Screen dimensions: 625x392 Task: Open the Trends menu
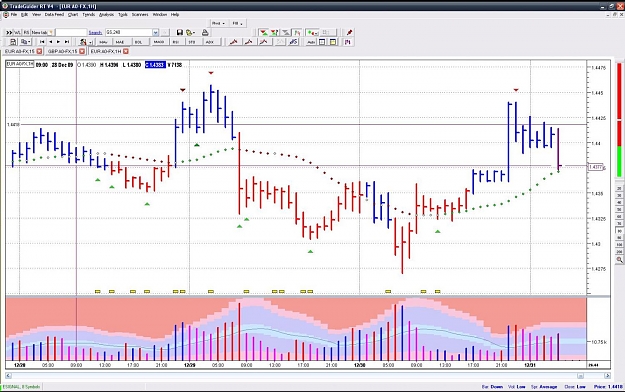click(88, 14)
